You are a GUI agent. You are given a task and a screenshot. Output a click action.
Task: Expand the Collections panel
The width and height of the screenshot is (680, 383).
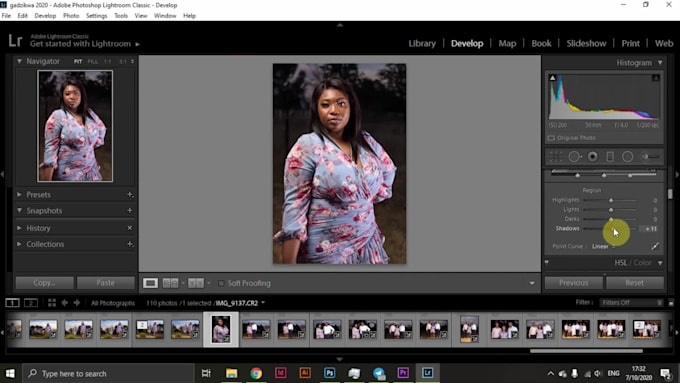click(x=19, y=244)
